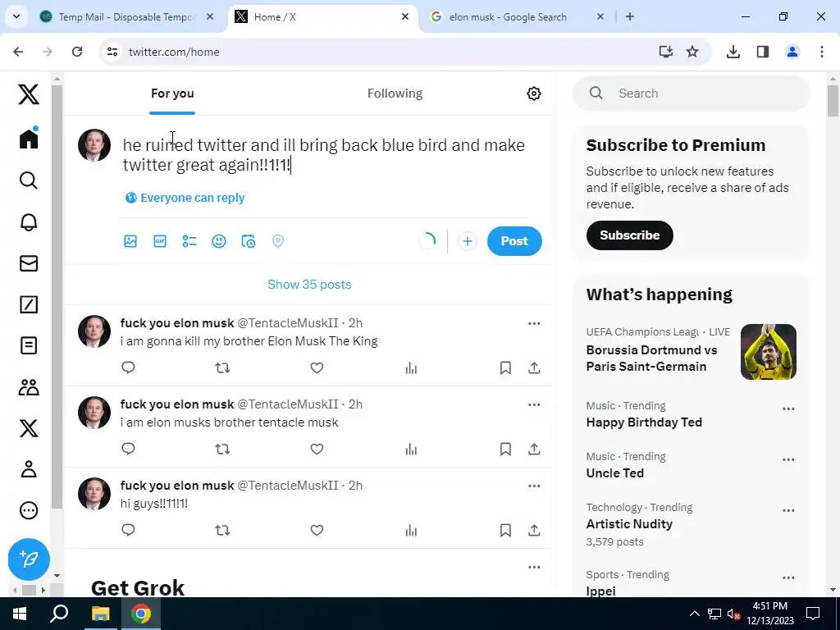View analytics of 'hi guys' post

(x=411, y=531)
